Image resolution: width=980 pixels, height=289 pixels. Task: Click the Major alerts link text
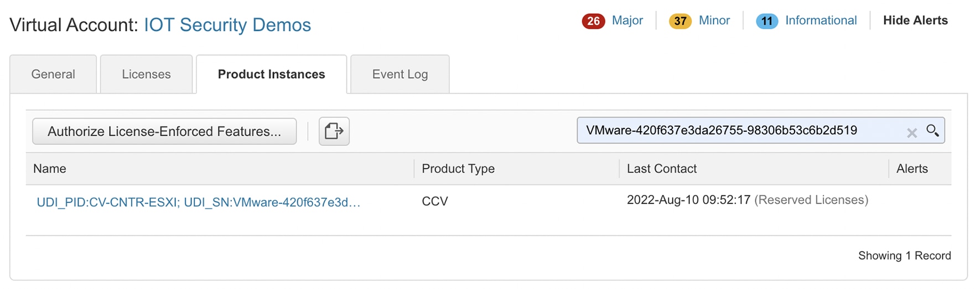coord(627,20)
